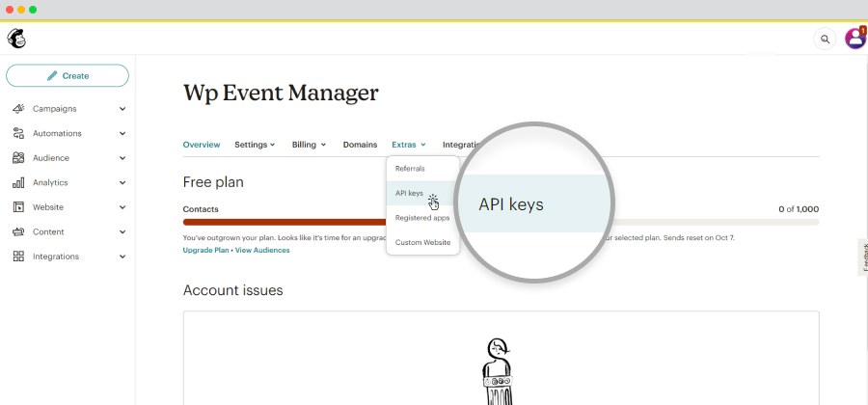Click the Content sidebar label

coord(48,231)
